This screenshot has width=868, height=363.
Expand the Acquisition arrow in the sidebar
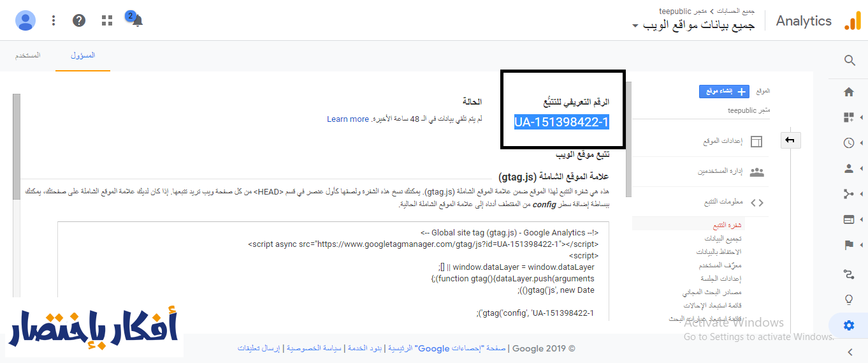[x=862, y=194]
